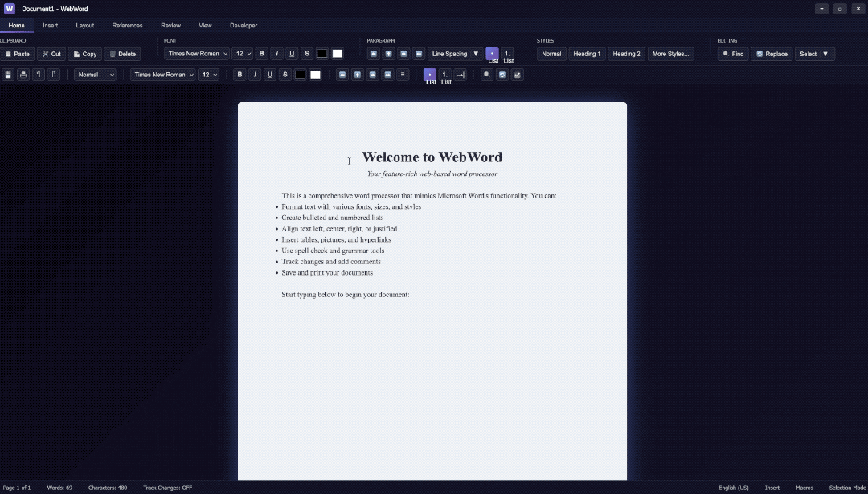
Task: Open the Review tab
Action: [171, 26]
